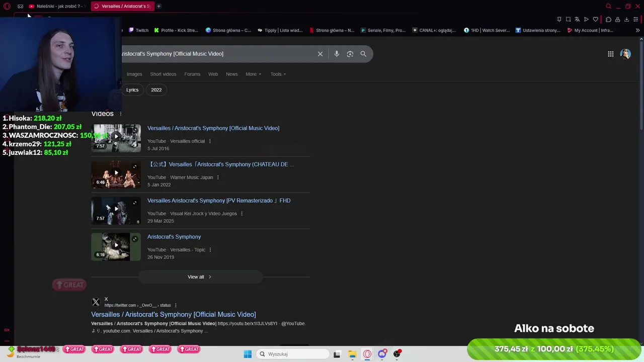Apply the 2022 filter chip
Image resolution: width=644 pixels, height=362 pixels.
[156, 90]
